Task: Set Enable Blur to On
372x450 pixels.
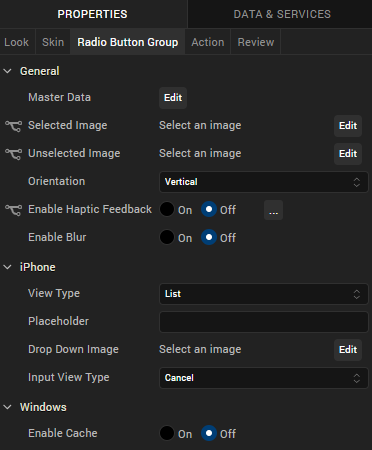Action: tap(167, 238)
